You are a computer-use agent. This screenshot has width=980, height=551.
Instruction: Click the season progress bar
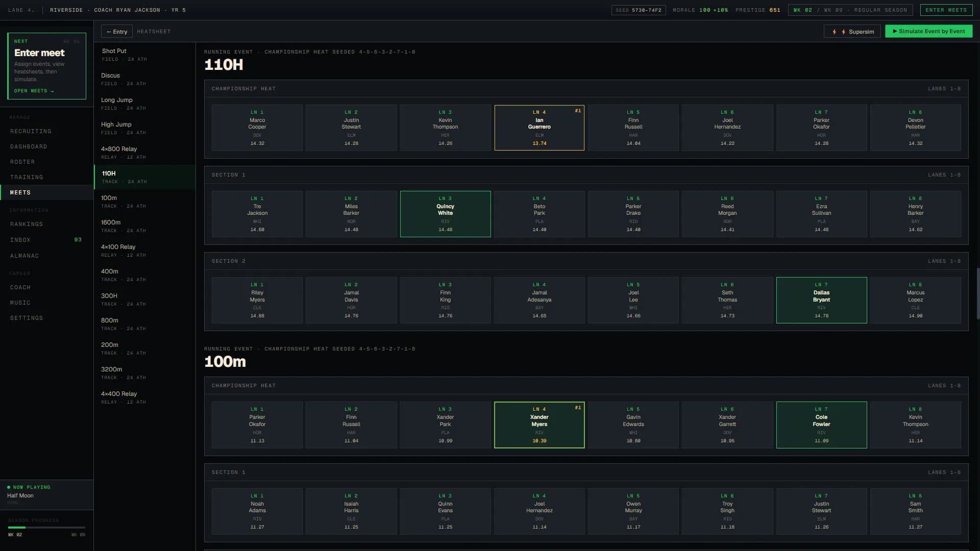click(x=46, y=528)
